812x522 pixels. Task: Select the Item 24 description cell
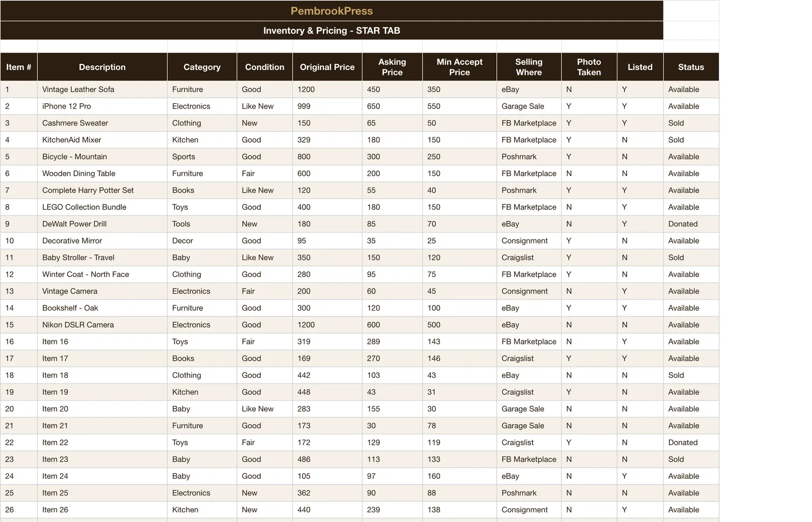point(102,476)
